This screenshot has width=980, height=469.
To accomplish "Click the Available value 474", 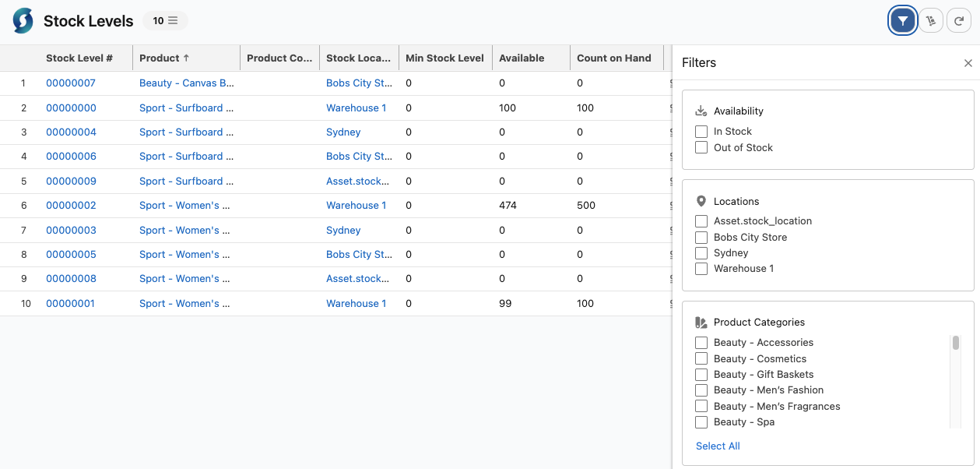I will coord(508,206).
